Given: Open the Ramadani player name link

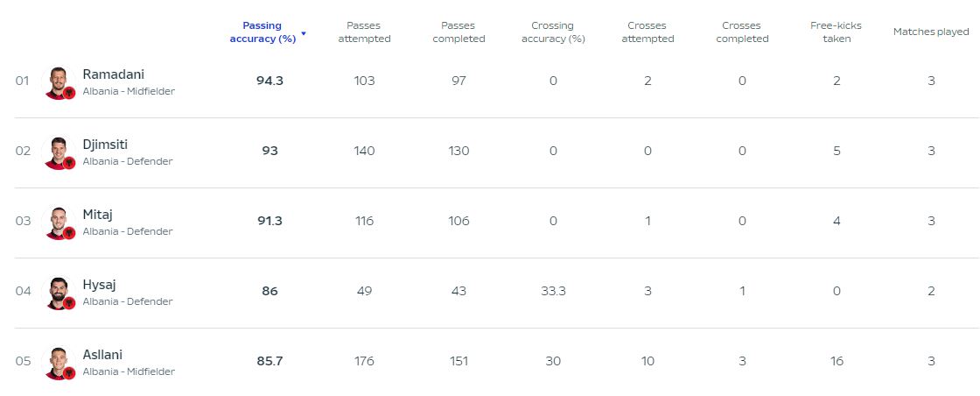Looking at the screenshot, I should click(x=113, y=74).
